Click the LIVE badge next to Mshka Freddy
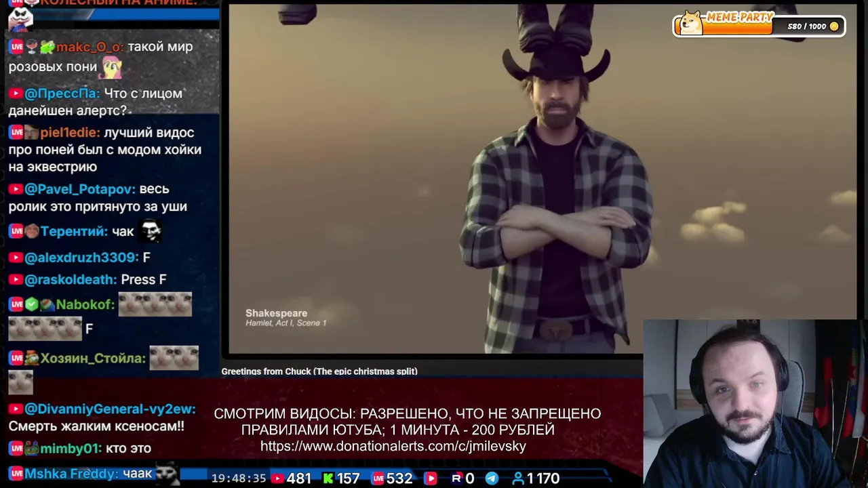The image size is (868, 488). coord(16,474)
